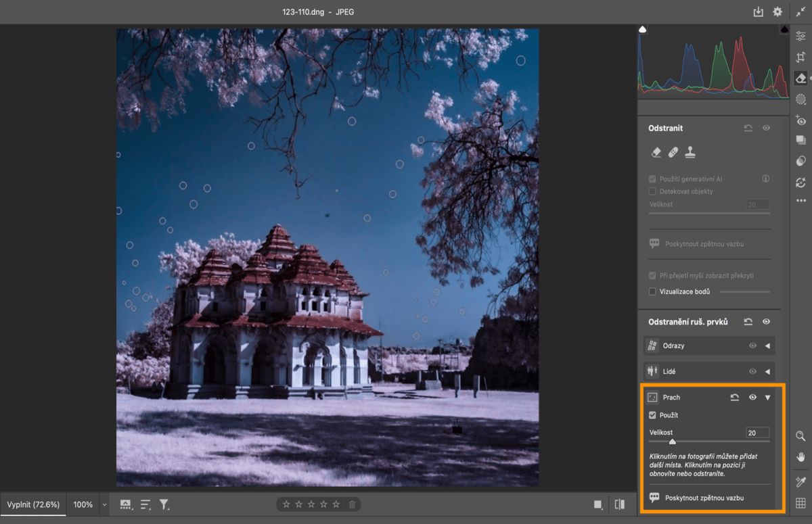Collapse the Prach section with its triangle
Screen dimensions: 812x524
(767, 397)
